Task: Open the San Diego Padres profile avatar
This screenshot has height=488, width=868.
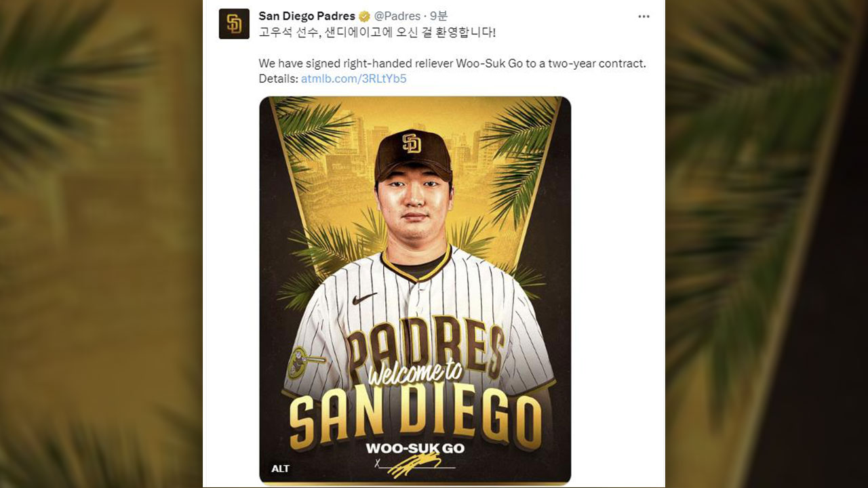Action: (234, 24)
